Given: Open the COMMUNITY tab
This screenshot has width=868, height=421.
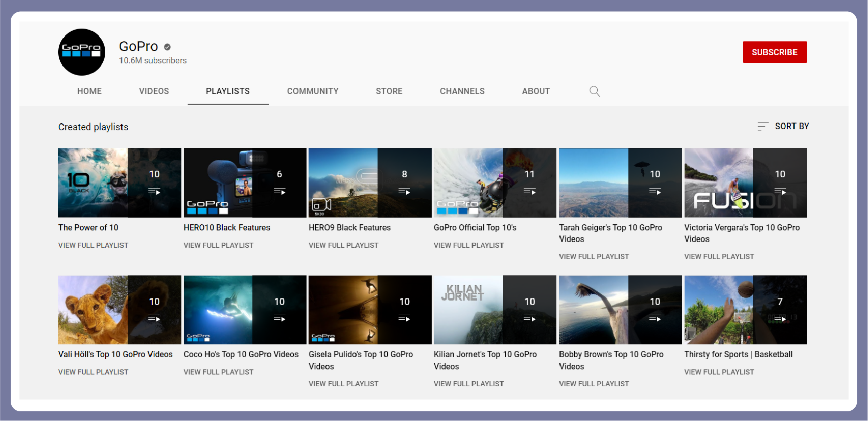Looking at the screenshot, I should (313, 91).
